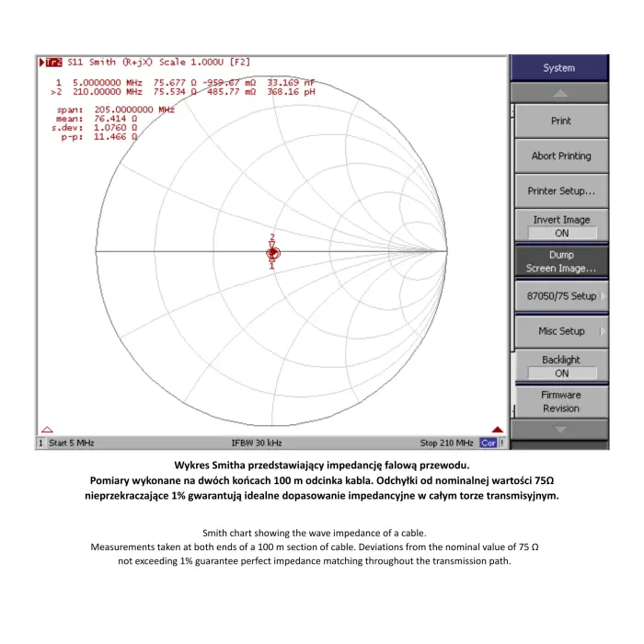Screen dimensions: 644x644
Task: Select the System menu header
Action: [x=559, y=68]
